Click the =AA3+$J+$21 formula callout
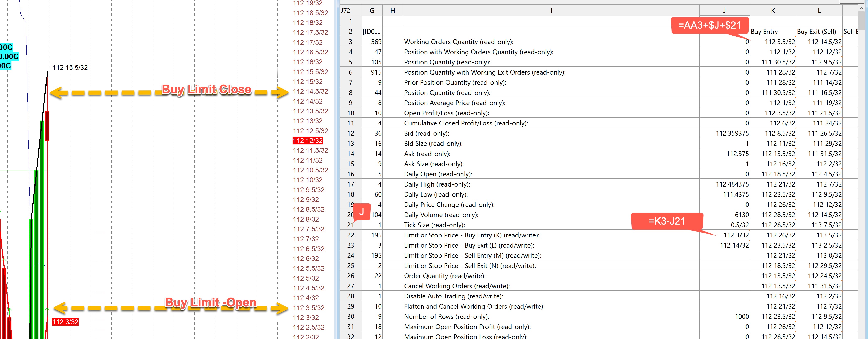Screen dimensions: 868x339 coord(710,25)
